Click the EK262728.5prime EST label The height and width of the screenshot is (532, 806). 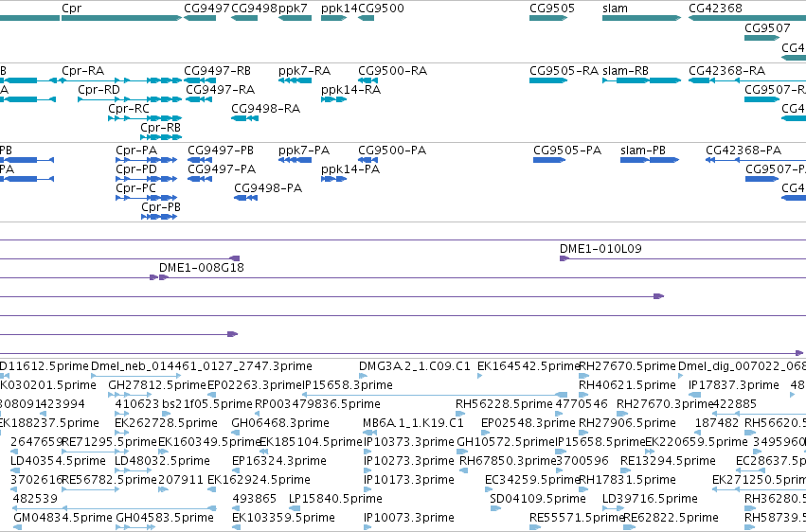pyautogui.click(x=166, y=422)
